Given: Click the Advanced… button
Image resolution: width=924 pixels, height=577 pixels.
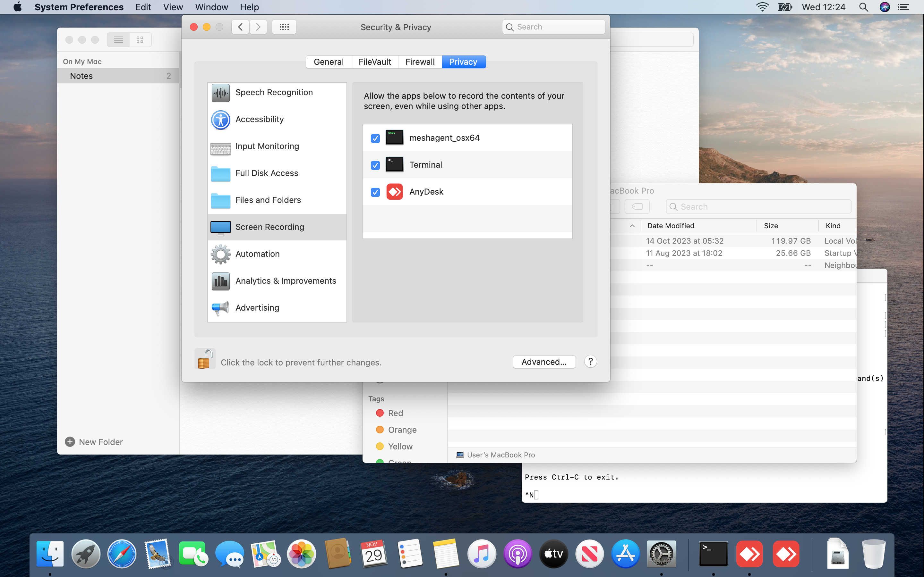Looking at the screenshot, I should (x=544, y=362).
